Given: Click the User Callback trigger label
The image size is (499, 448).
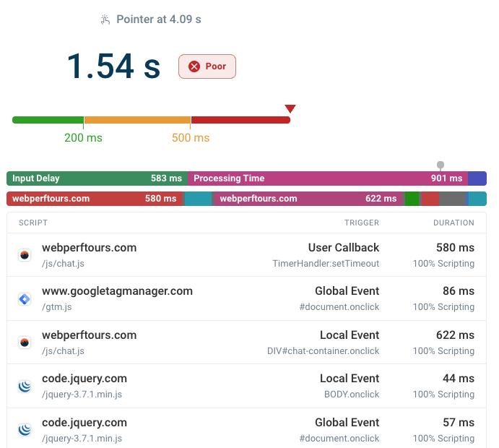Looking at the screenshot, I should (344, 248).
